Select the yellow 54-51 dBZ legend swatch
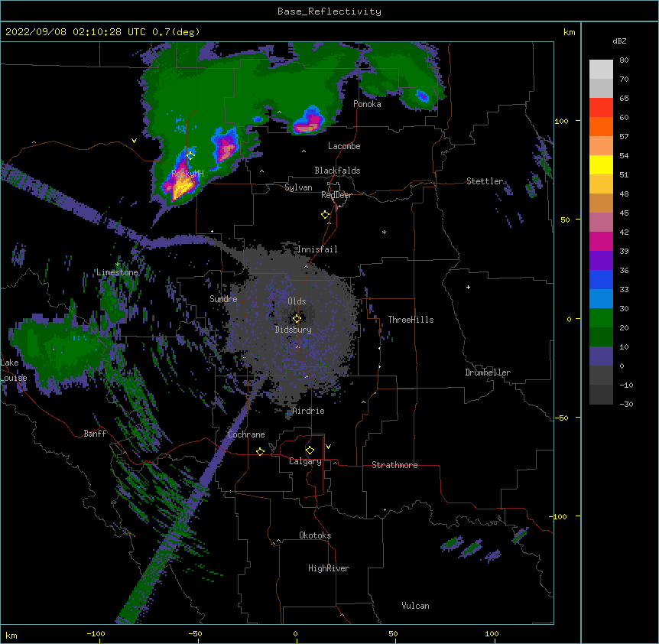This screenshot has height=644, width=659. pyautogui.click(x=601, y=164)
